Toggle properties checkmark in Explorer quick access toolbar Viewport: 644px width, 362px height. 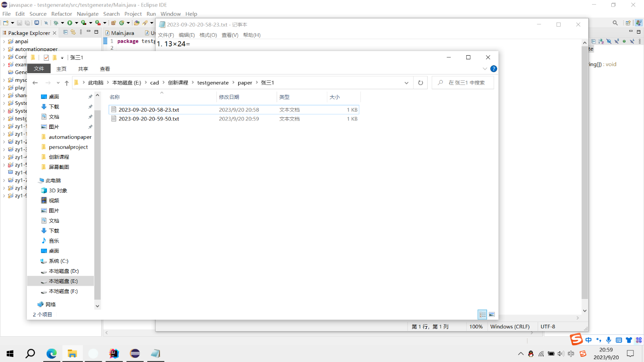coord(46,57)
